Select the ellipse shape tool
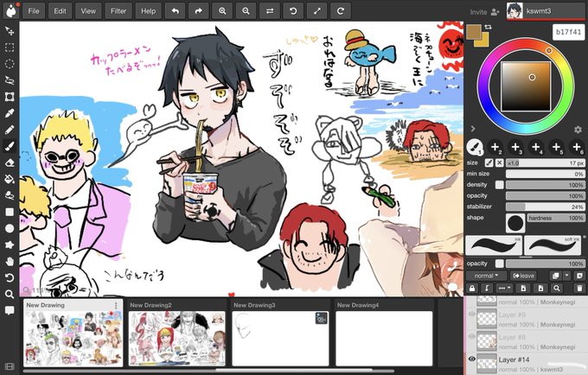Viewport: 588px width, 375px height. 10,228
